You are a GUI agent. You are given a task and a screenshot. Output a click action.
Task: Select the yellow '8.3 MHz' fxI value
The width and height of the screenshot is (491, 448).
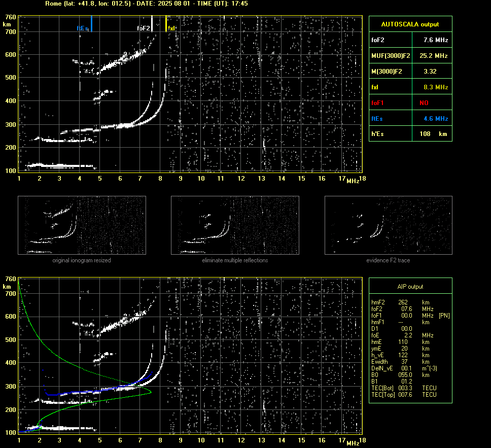click(436, 87)
